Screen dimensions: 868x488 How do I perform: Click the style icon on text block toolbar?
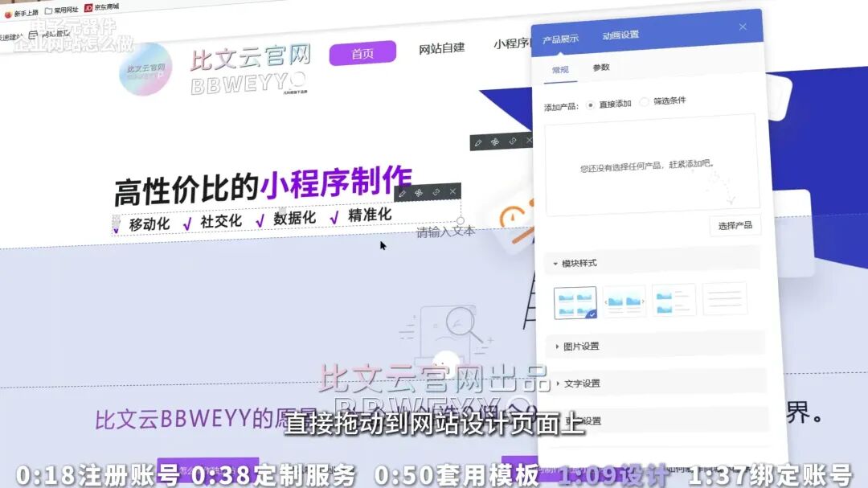coord(419,193)
